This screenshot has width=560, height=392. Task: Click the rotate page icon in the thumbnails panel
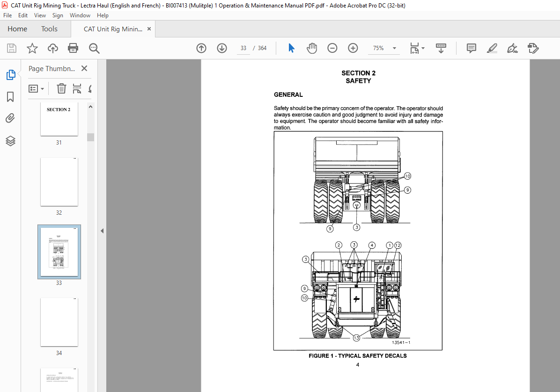click(90, 88)
